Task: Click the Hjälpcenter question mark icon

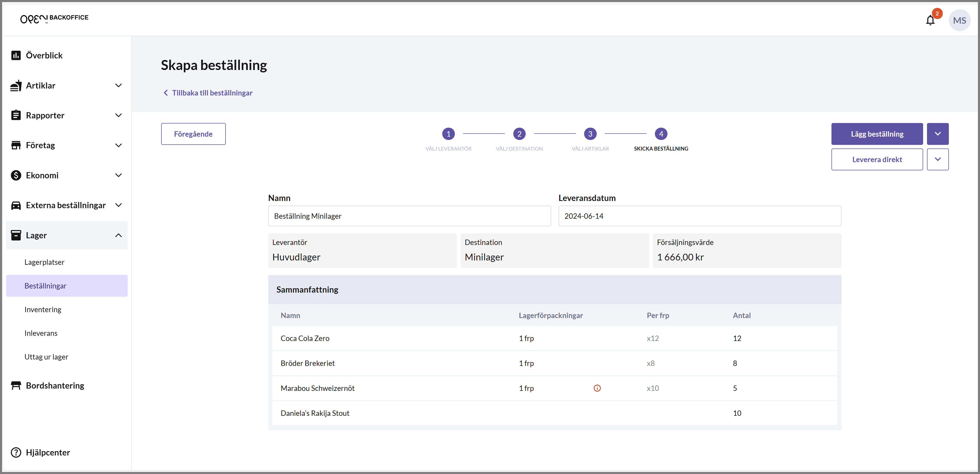Action: click(x=16, y=452)
